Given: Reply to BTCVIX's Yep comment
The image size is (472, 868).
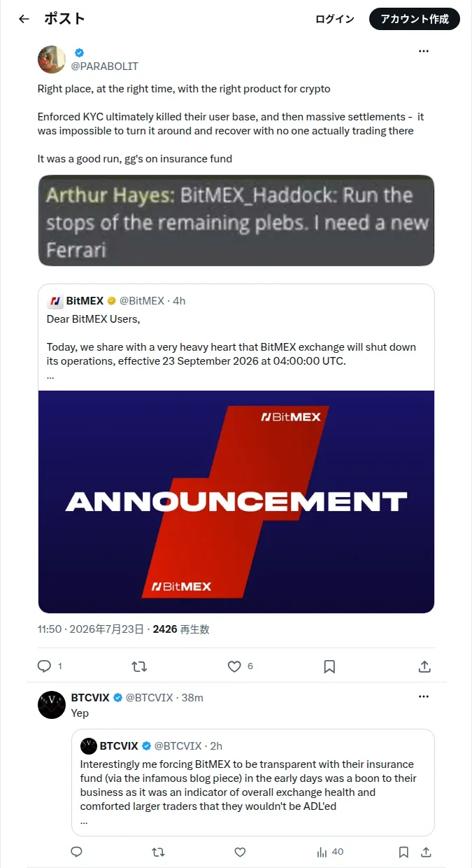Looking at the screenshot, I should tap(77, 852).
